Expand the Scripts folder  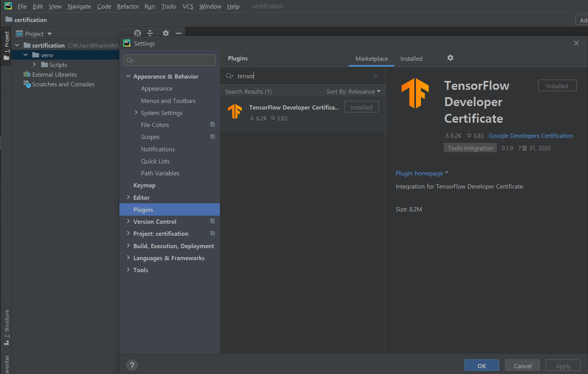[x=34, y=64]
